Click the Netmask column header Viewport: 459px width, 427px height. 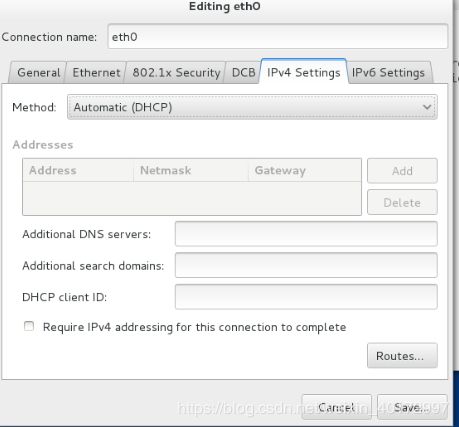click(x=191, y=170)
